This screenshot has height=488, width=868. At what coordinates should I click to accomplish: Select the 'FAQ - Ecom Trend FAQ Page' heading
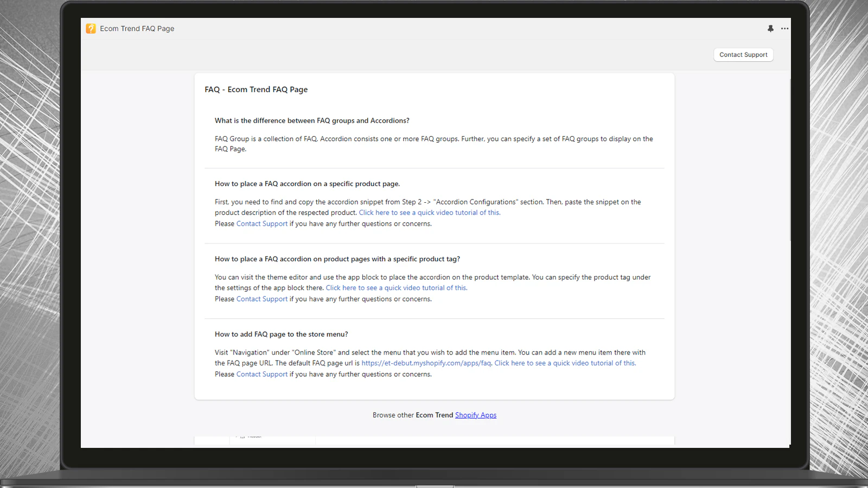(256, 89)
